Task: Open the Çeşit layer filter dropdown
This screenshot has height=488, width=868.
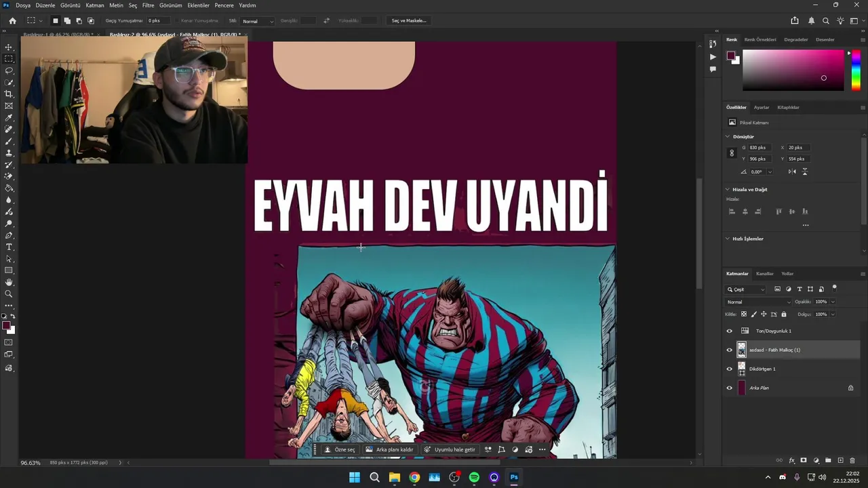Action: [746, 289]
